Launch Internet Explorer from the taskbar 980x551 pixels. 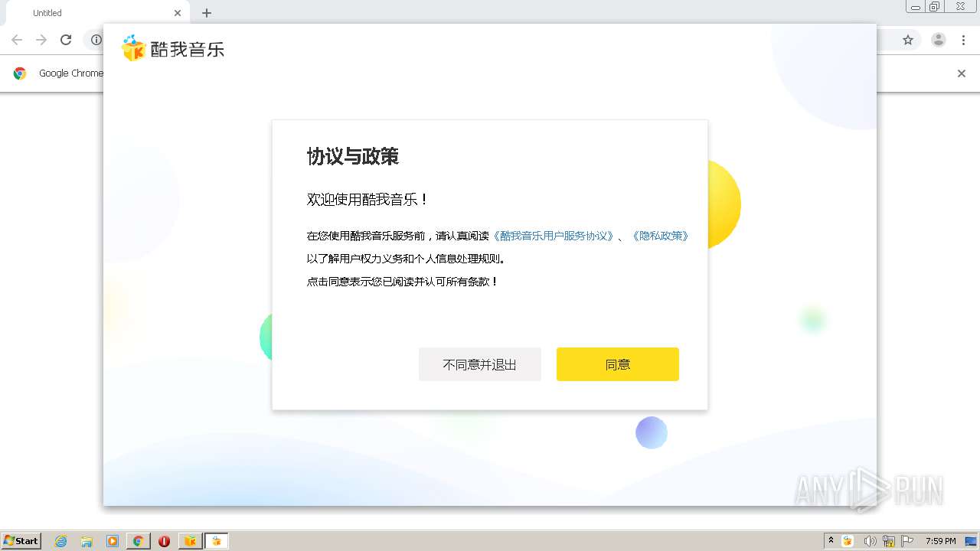[61, 541]
